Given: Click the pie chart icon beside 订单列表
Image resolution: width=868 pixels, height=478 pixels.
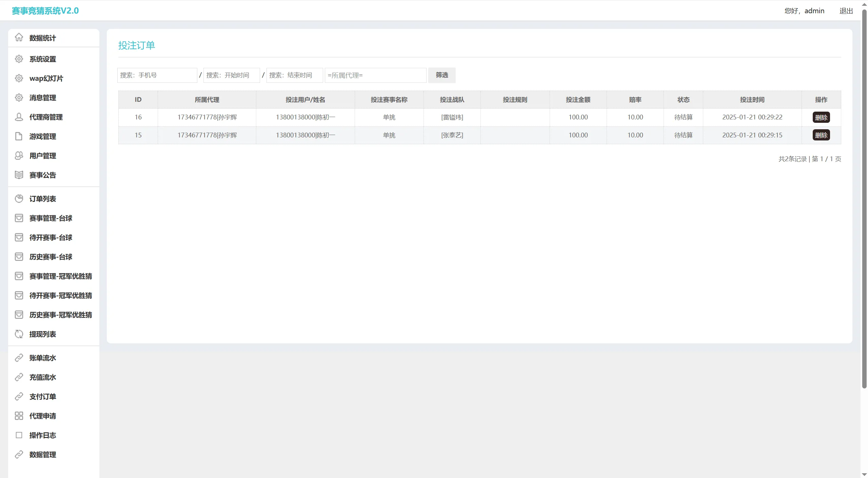Looking at the screenshot, I should (x=19, y=199).
